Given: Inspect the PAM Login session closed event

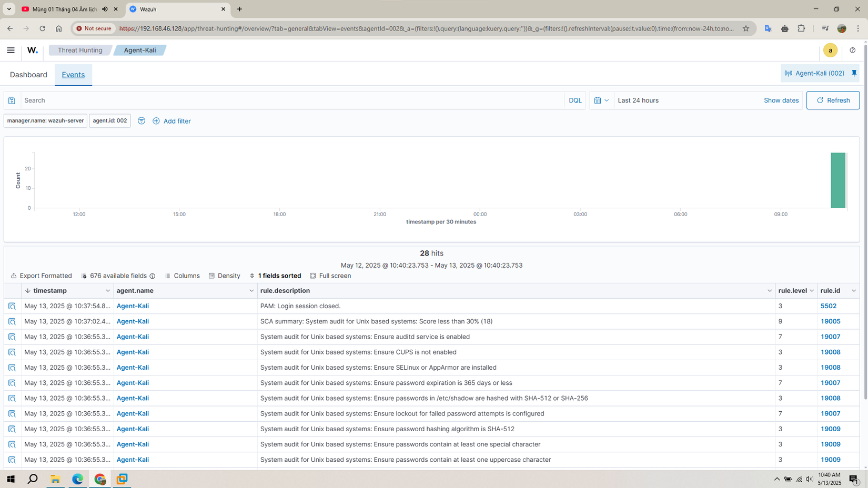Looking at the screenshot, I should (12, 306).
